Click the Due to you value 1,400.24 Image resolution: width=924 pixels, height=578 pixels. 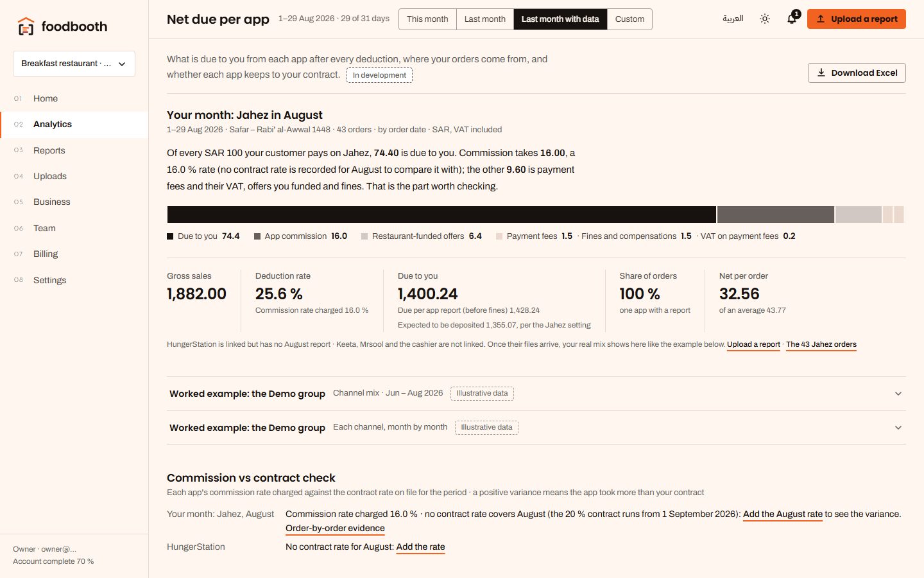(427, 294)
